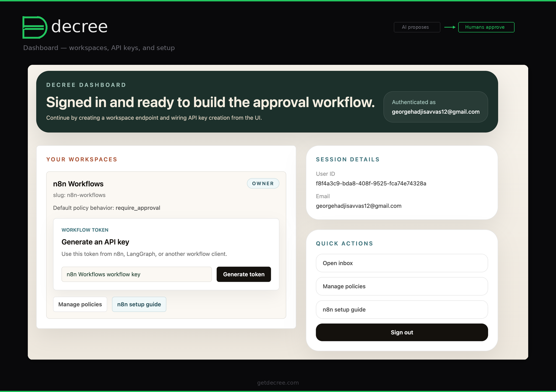Open n8n setup guide in Quick Actions
Viewport: 556px width, 392px height.
(x=402, y=310)
